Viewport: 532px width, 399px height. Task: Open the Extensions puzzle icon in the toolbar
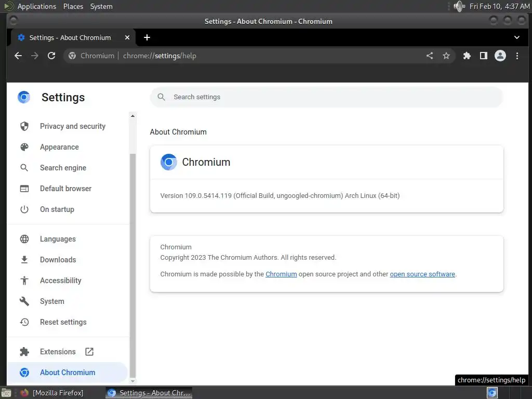pos(467,56)
